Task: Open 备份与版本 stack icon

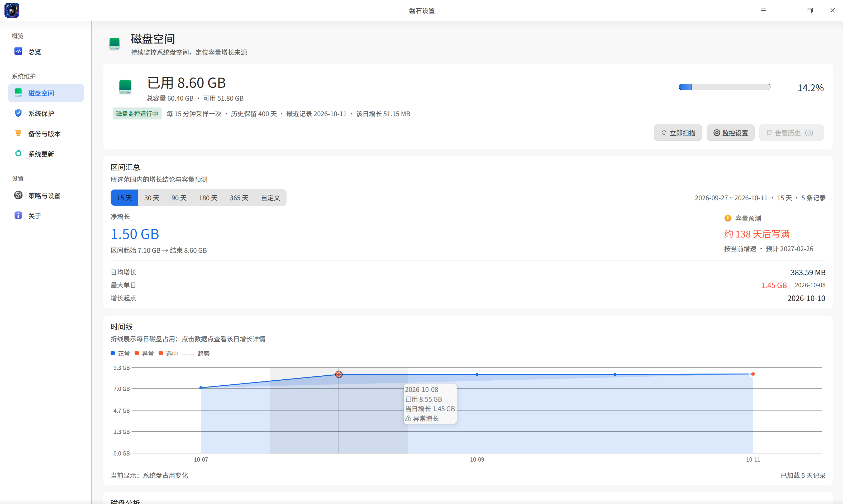Action: click(x=18, y=133)
